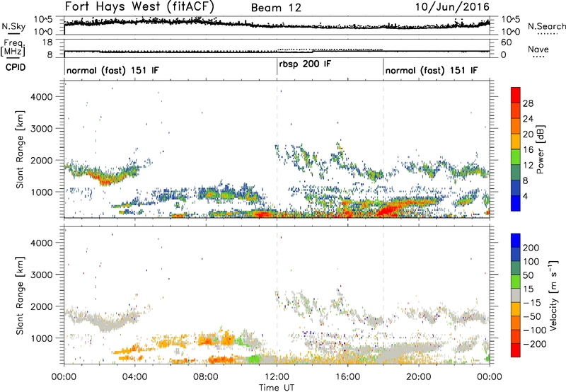Click the "16" power color bar tick
Screen dimensions: 566x392
pos(528,150)
